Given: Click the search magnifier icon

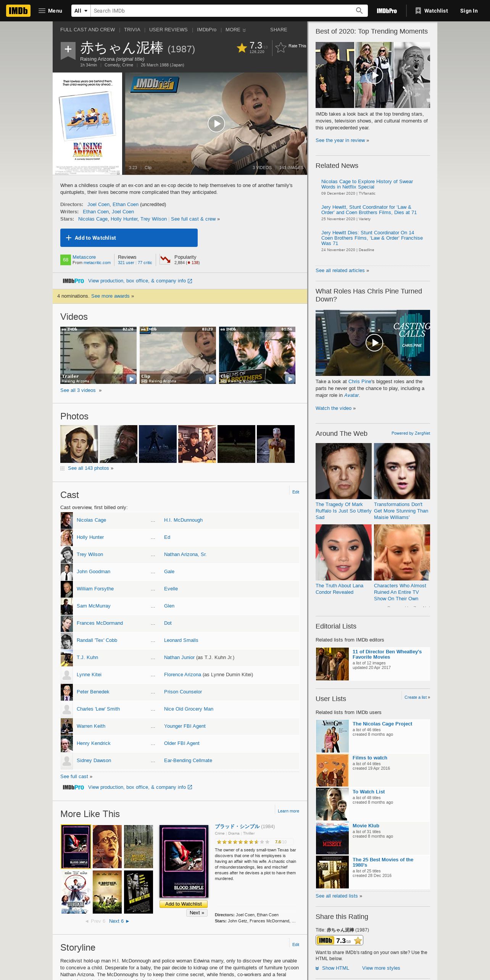Looking at the screenshot, I should click(x=359, y=11).
